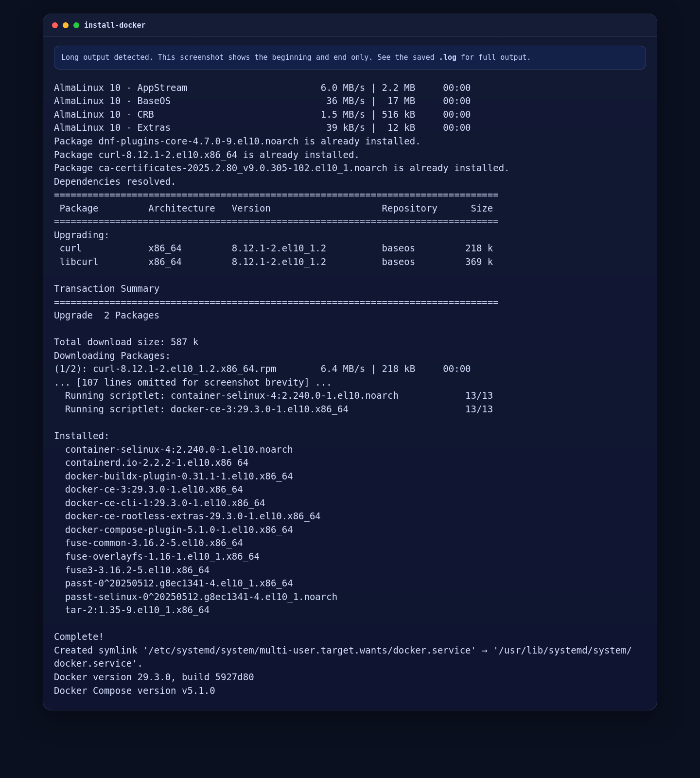This screenshot has width=700, height=778.
Task: Click installed package fuse3-3.16.2-5
Action: [137, 570]
